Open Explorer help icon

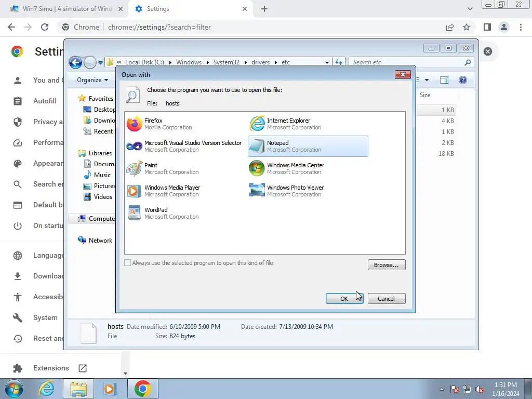coord(463,80)
